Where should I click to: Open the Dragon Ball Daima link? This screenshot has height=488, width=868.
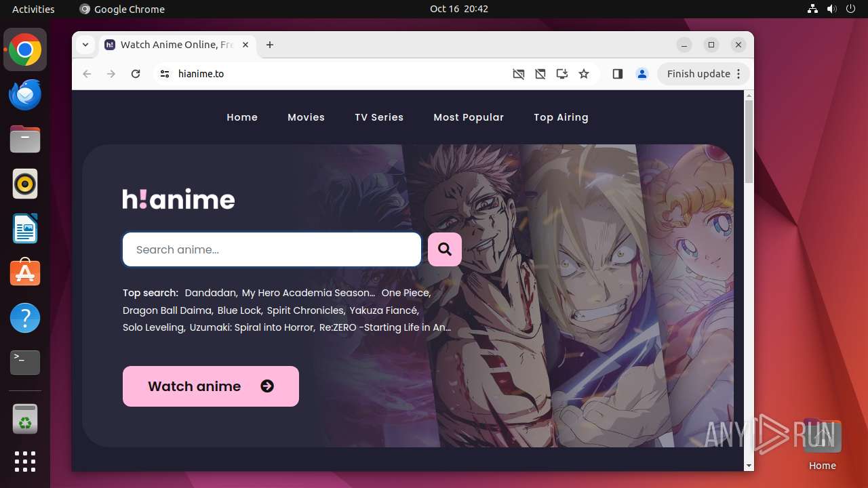[x=167, y=310]
